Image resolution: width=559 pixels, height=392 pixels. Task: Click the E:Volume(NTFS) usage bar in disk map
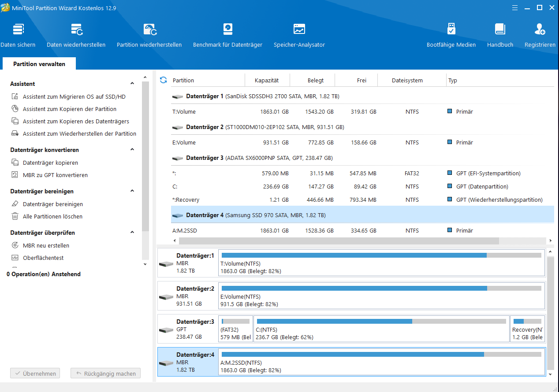click(x=381, y=288)
